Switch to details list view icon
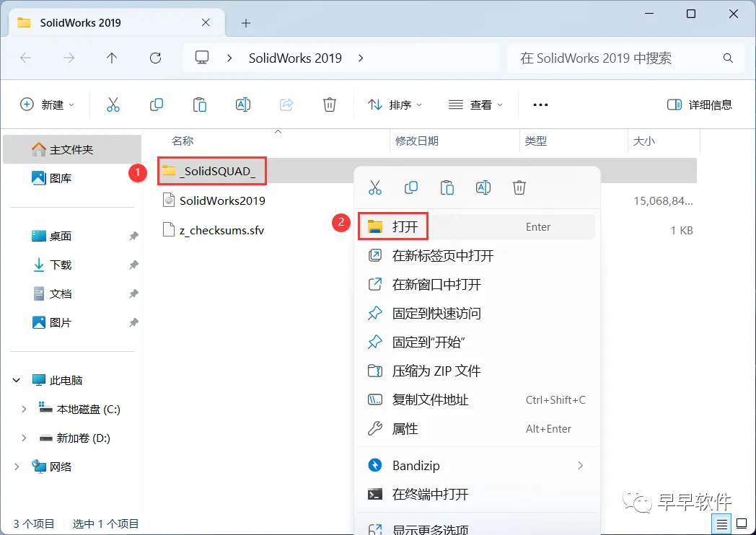The image size is (756, 535). (722, 524)
